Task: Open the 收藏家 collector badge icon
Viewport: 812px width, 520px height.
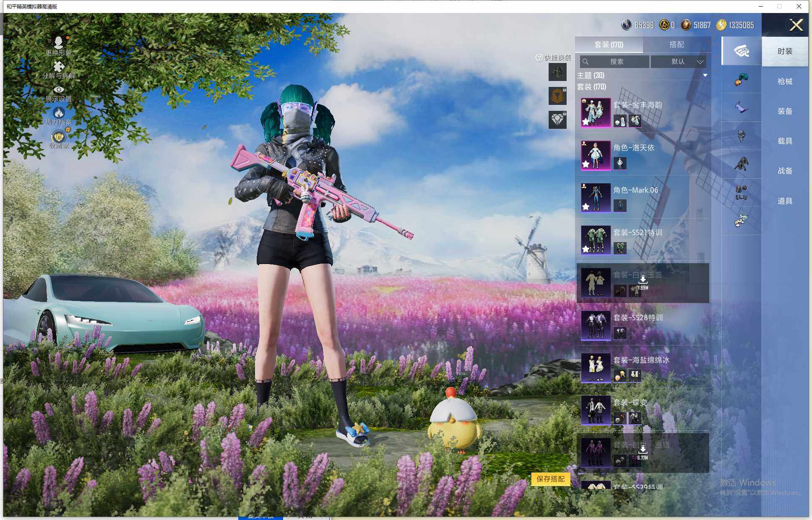Action: (x=59, y=136)
